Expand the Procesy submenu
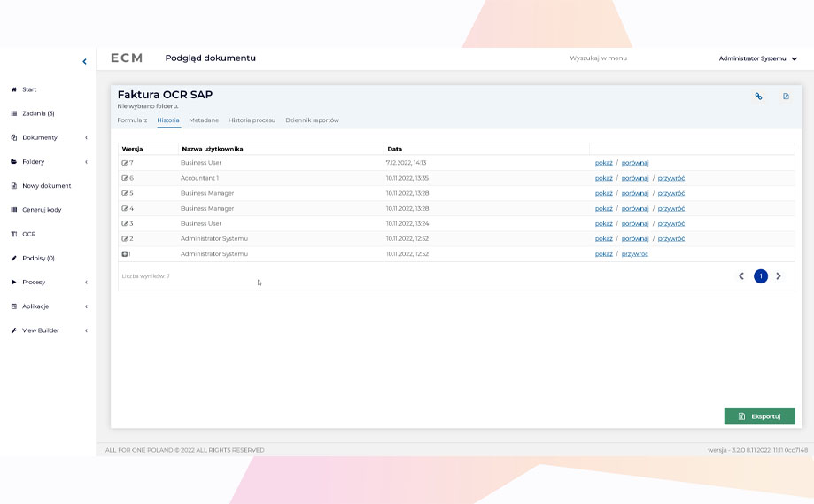The image size is (814, 504). click(x=34, y=282)
